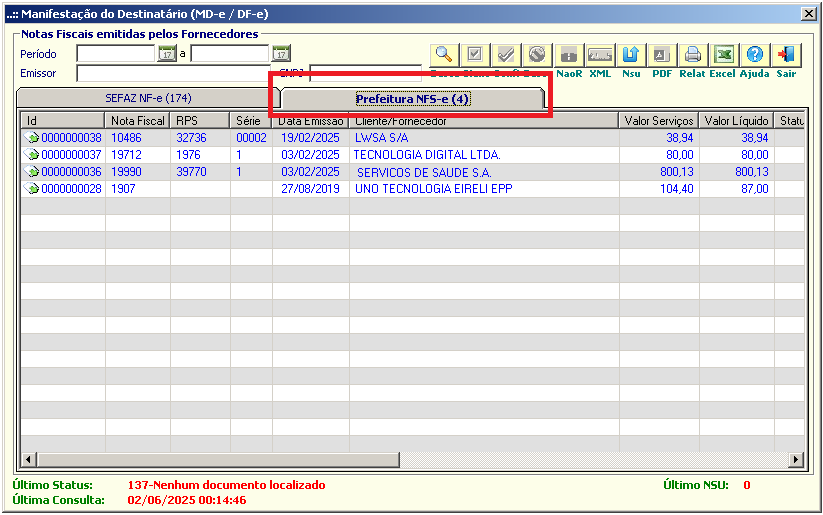Viewport: 823px width, 515px height.
Task: Click the Série column header
Action: click(251, 120)
